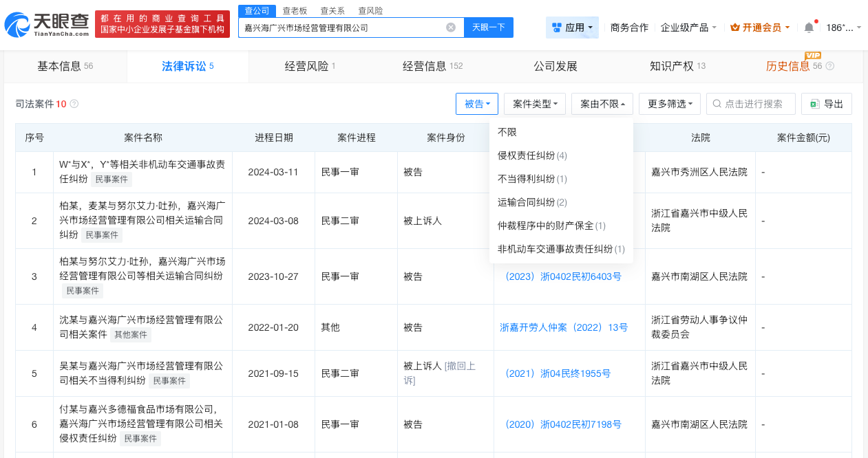
Task: Click the 天眼一下 search button
Action: tap(489, 28)
